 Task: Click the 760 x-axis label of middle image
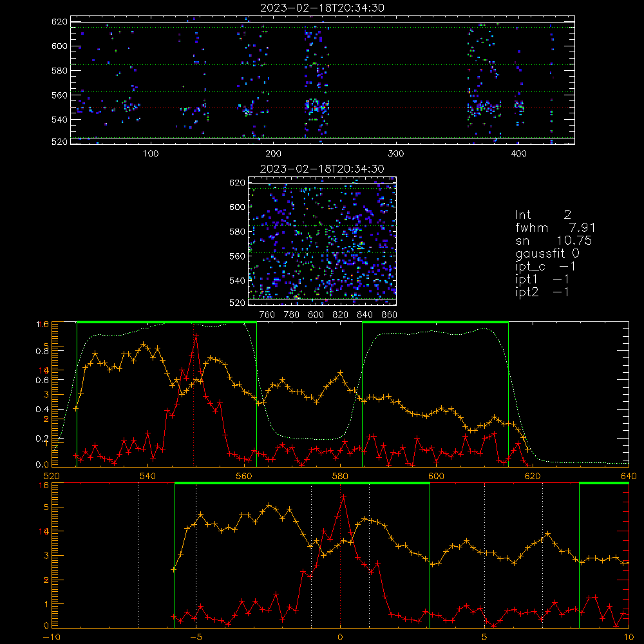point(267,315)
